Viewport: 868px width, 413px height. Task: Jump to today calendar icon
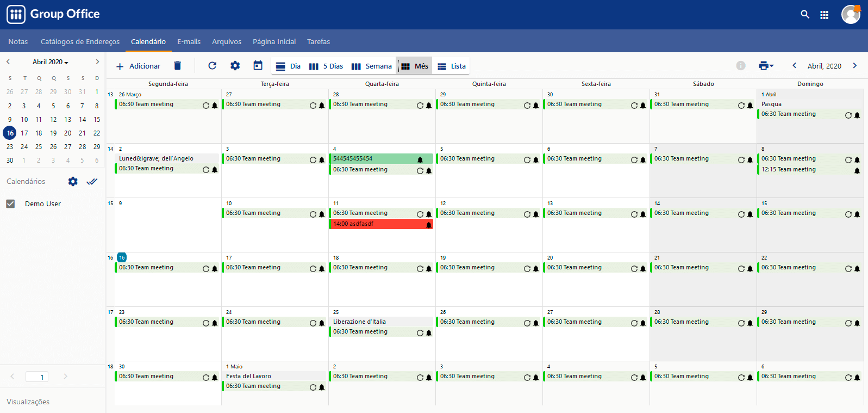point(258,66)
